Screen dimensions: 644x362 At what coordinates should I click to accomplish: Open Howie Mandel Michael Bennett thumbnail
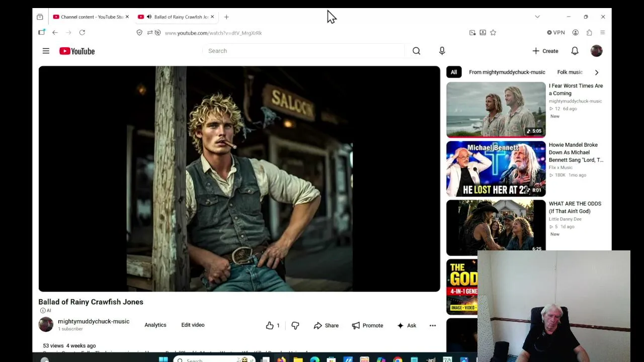tap(496, 169)
